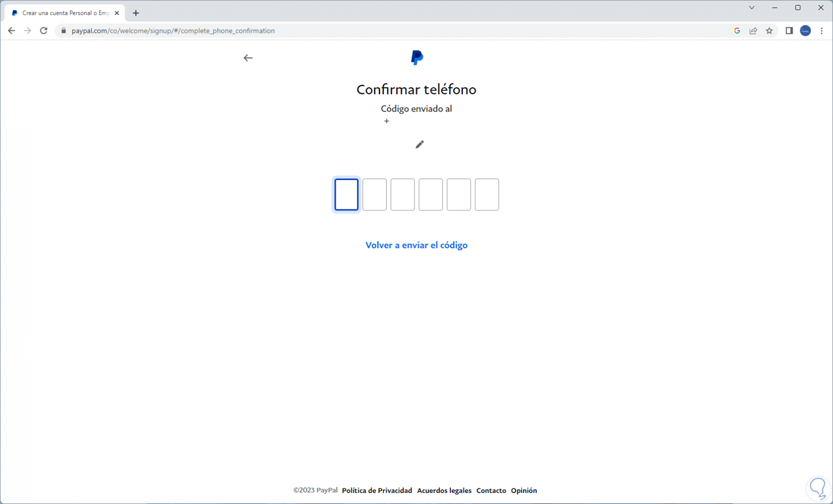Focus the first code digit box
The width and height of the screenshot is (833, 504).
(346, 195)
